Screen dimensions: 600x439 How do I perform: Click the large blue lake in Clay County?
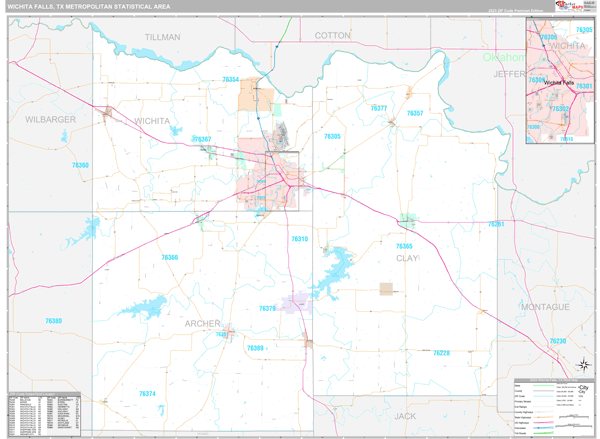point(339,262)
